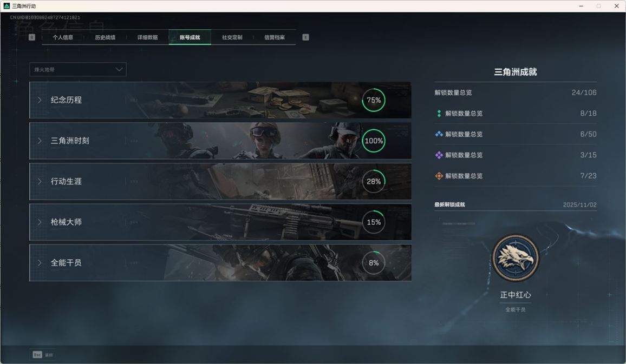The image size is (626, 364).
Task: Click the blue tier icon beside 6/50
Action: [439, 134]
